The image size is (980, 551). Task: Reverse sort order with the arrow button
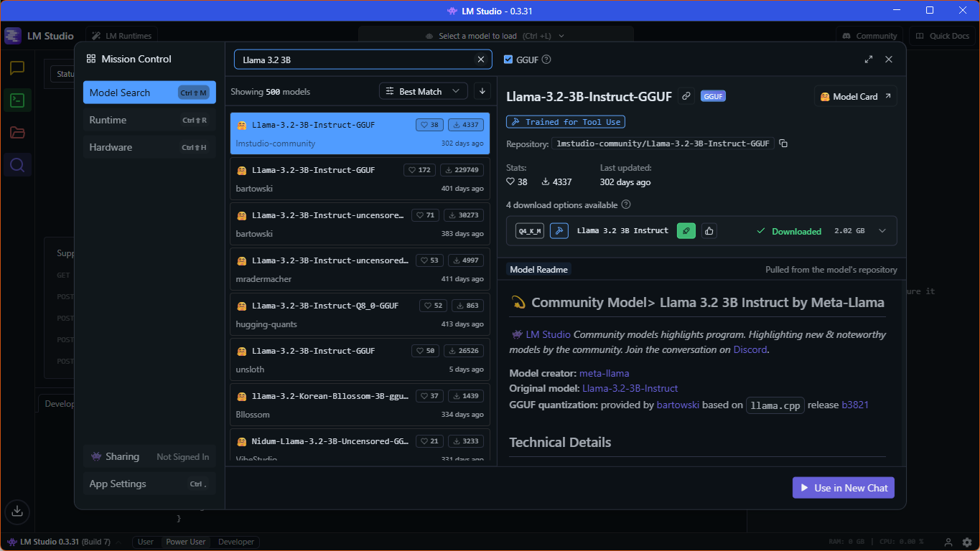(x=482, y=91)
